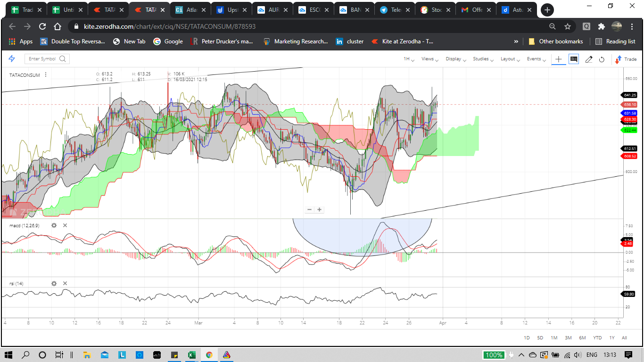Open Chrome three-dot menu
The image size is (644, 362).
[x=633, y=26]
